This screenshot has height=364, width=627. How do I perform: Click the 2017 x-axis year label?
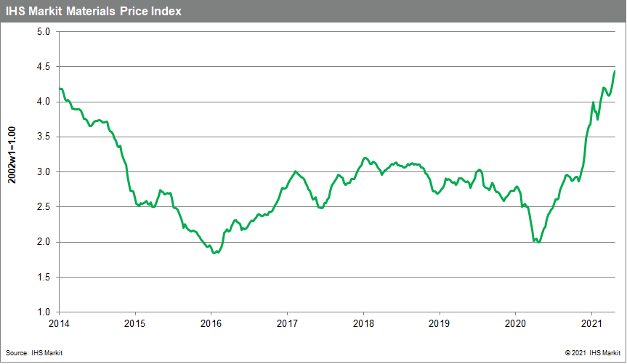pyautogui.click(x=287, y=323)
